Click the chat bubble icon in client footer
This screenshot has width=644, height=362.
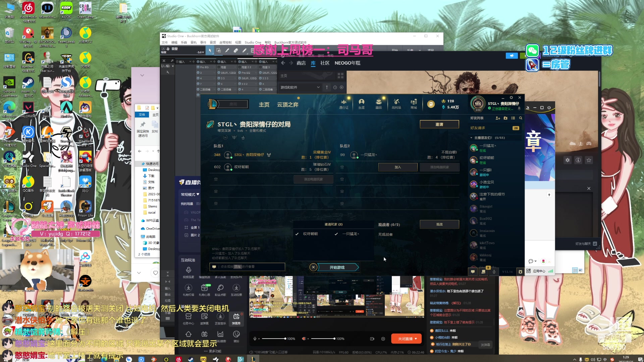pos(473,271)
